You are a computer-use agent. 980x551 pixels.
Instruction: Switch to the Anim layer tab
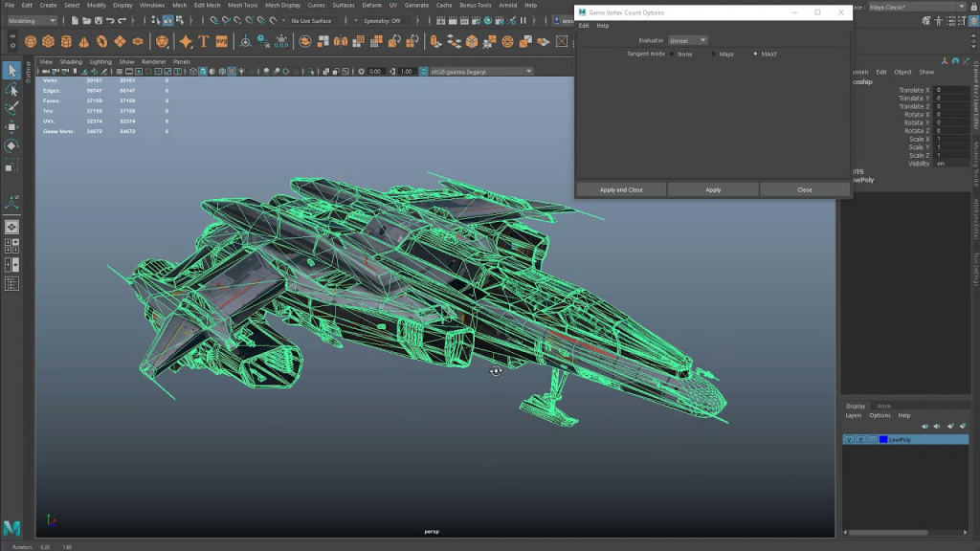tap(883, 406)
